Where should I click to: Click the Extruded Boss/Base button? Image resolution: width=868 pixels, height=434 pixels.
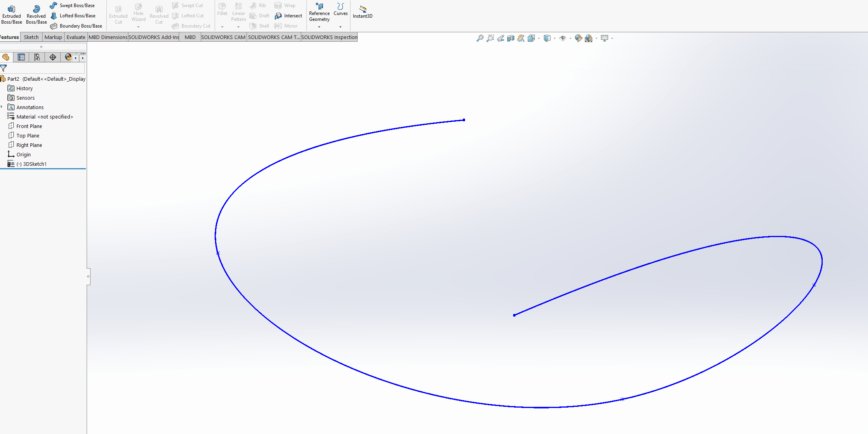click(x=11, y=14)
